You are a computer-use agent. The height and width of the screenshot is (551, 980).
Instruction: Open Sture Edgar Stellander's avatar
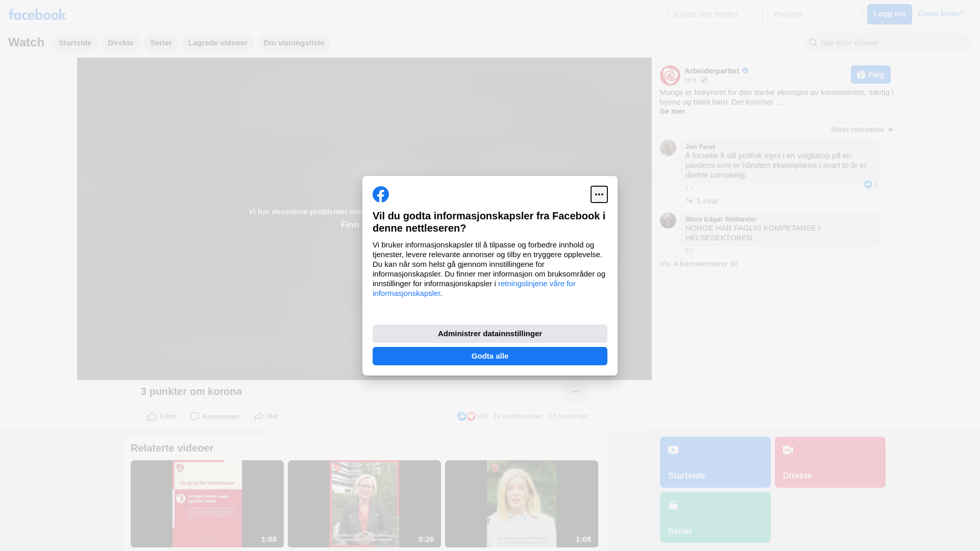[668, 220]
